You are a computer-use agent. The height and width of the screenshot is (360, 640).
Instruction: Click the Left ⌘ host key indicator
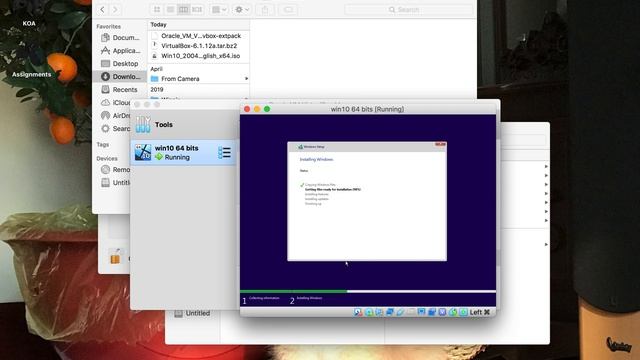tap(480, 312)
